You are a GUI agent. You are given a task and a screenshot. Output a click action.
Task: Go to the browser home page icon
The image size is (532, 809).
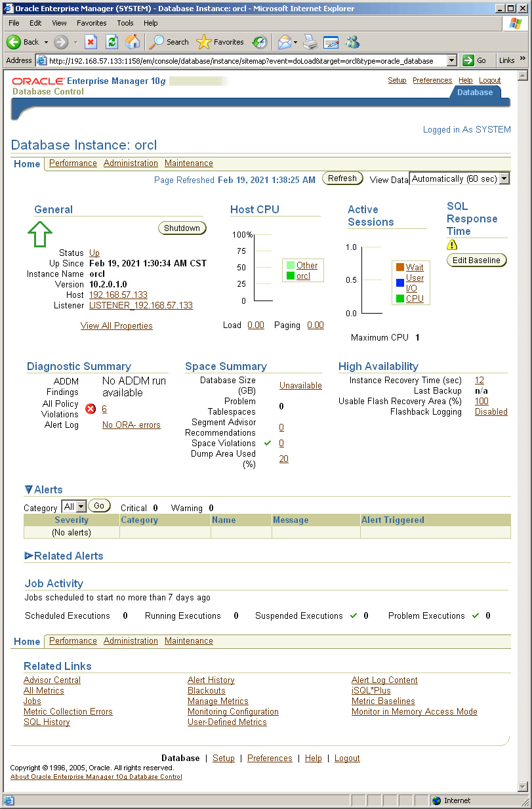click(133, 42)
